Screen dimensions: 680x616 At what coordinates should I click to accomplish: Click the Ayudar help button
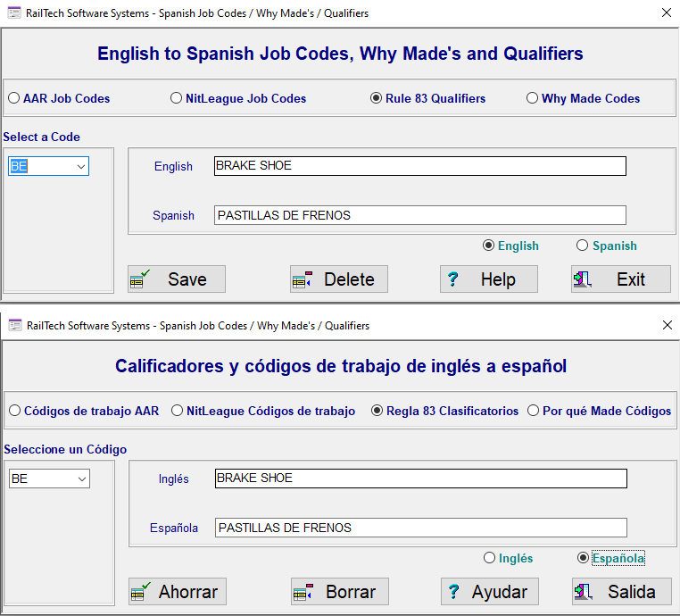point(490,591)
